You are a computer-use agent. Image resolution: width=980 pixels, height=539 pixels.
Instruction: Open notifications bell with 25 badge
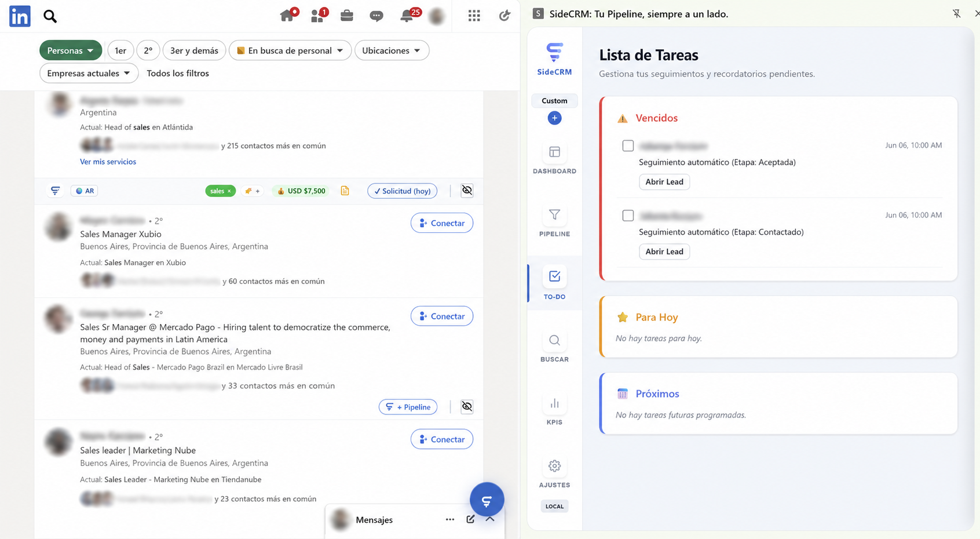coord(408,16)
